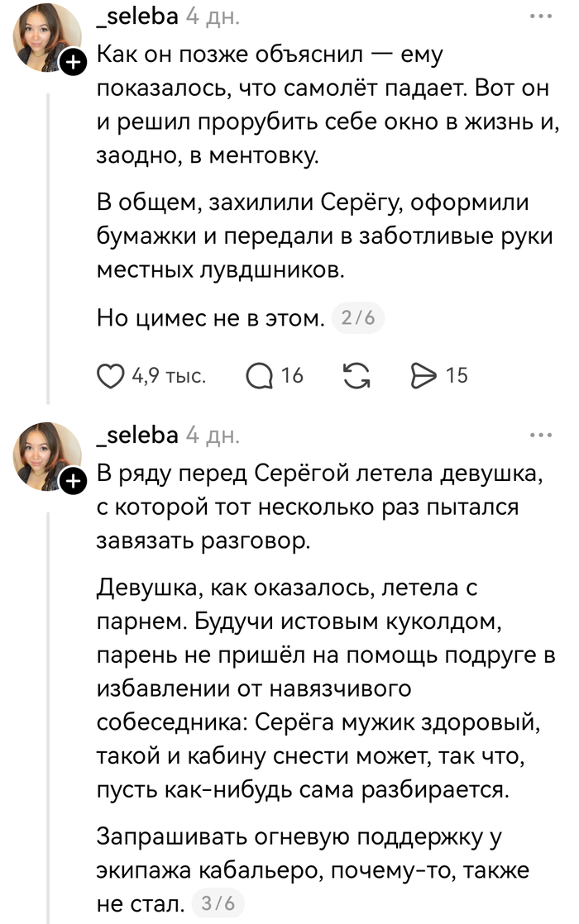Open the first post's three-dot menu
The width and height of the screenshot is (579, 924).
pyautogui.click(x=539, y=15)
